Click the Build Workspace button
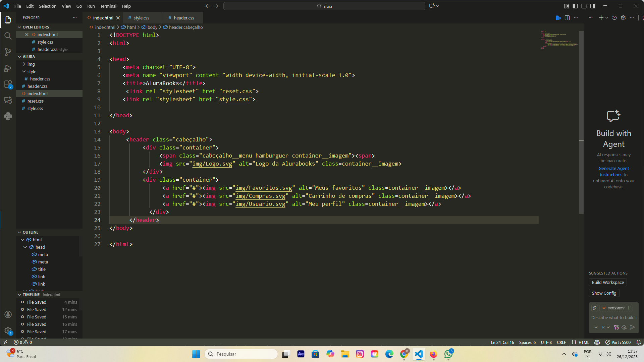644x362 pixels. [x=607, y=282]
